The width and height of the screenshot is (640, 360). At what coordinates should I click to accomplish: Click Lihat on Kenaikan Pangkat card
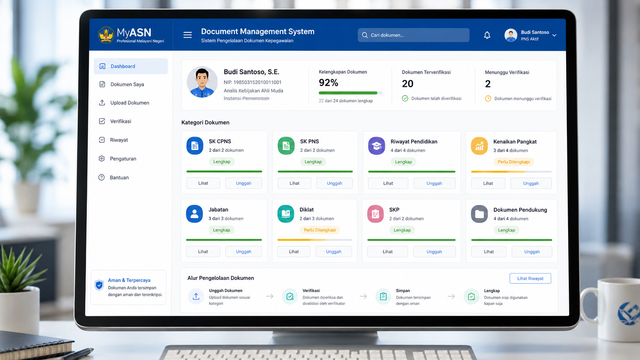tap(488, 183)
